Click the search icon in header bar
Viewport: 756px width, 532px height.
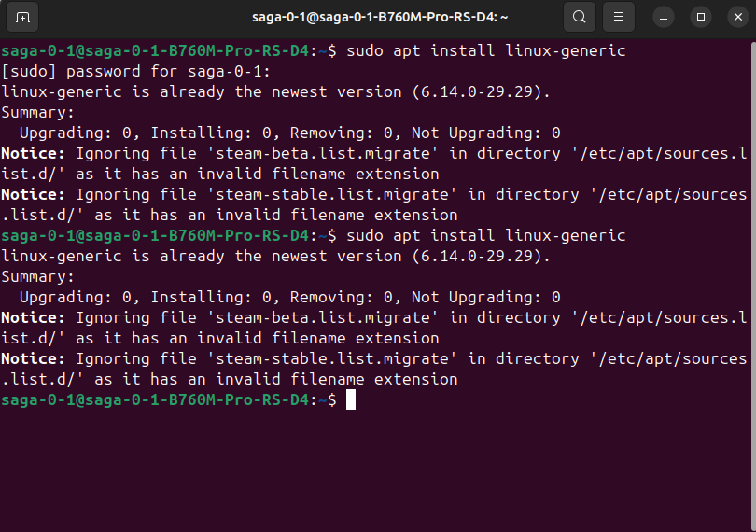pos(580,17)
